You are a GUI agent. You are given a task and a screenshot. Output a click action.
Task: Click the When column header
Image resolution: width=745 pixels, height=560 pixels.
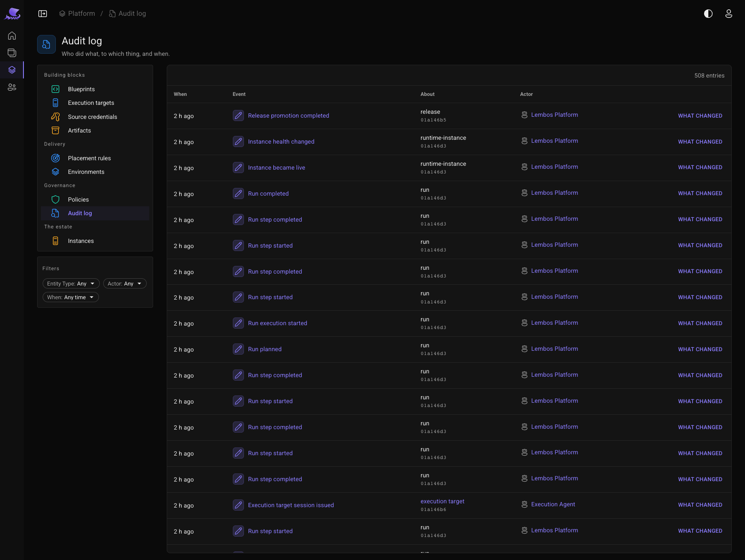click(180, 94)
